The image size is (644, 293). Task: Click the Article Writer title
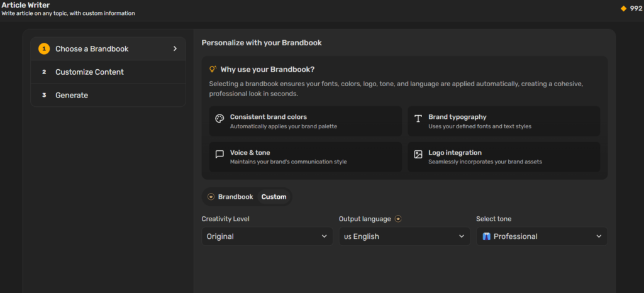(x=25, y=5)
